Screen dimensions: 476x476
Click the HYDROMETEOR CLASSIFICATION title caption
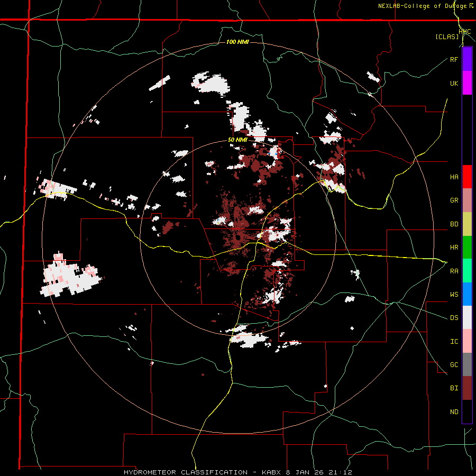[x=186, y=472]
